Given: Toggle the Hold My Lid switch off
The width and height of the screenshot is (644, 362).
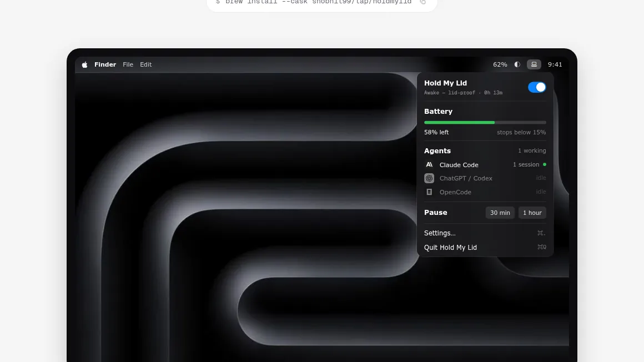Looking at the screenshot, I should [537, 87].
